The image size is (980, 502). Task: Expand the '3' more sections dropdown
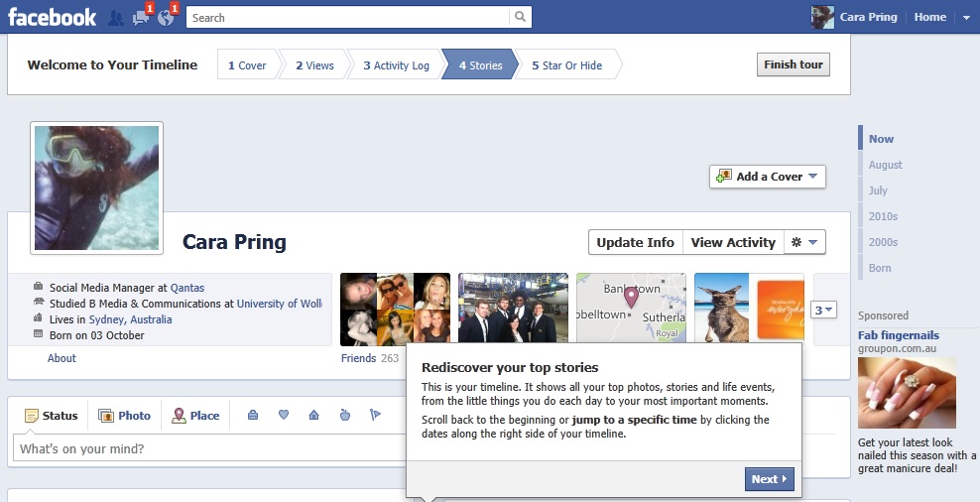pyautogui.click(x=823, y=310)
